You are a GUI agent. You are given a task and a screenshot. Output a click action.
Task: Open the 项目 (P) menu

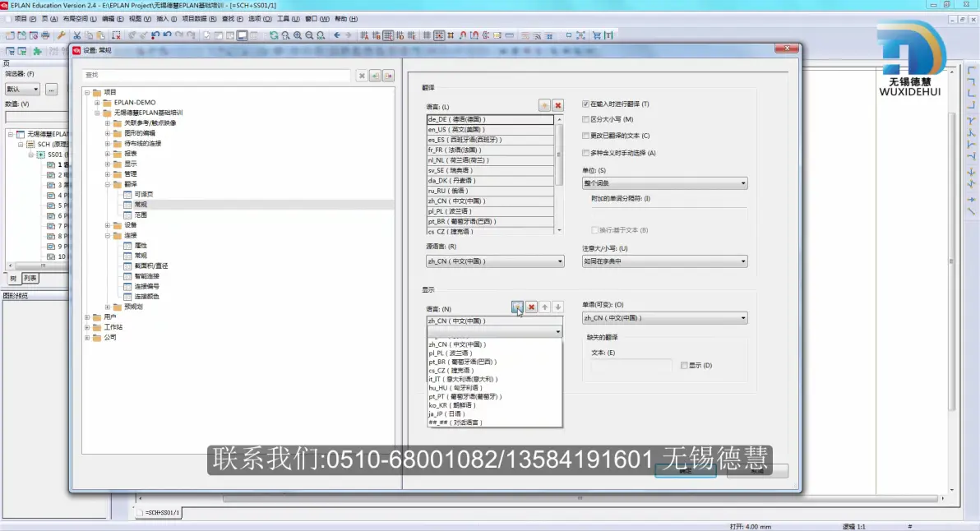[x=25, y=19]
